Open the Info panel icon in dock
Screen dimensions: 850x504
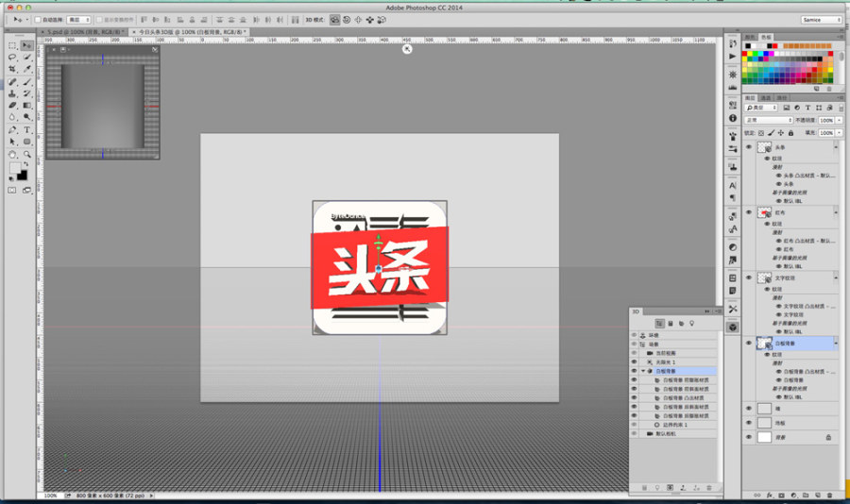(733, 118)
